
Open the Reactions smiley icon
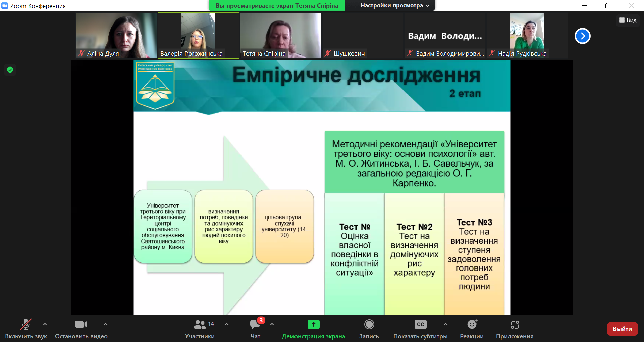click(472, 325)
